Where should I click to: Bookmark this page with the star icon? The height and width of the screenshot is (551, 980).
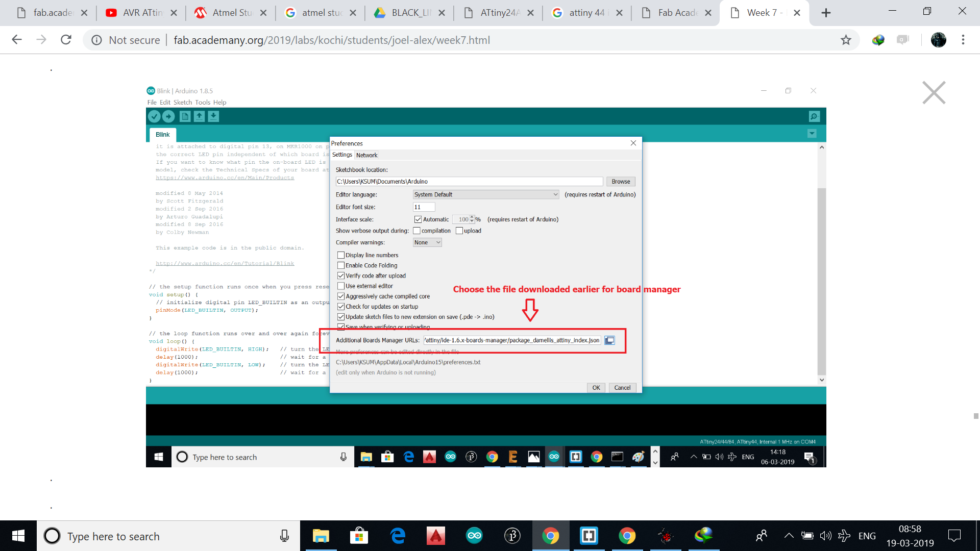pos(846,40)
